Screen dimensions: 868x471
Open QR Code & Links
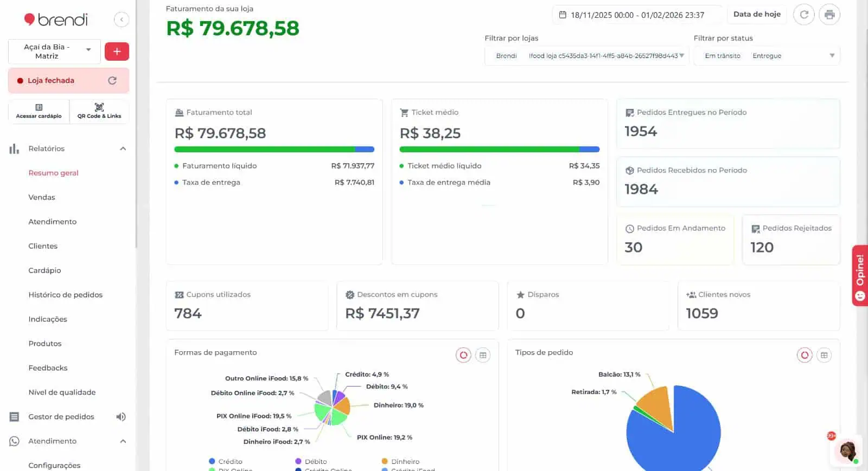tap(99, 111)
